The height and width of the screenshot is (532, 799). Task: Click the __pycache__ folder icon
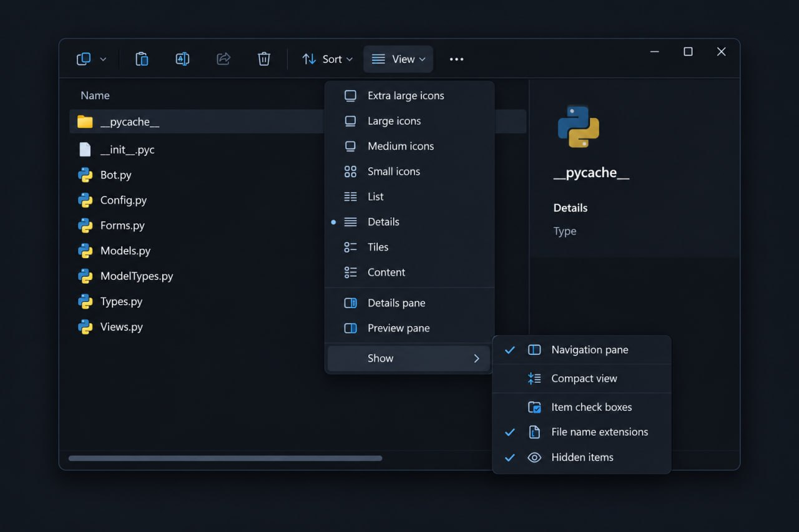85,122
